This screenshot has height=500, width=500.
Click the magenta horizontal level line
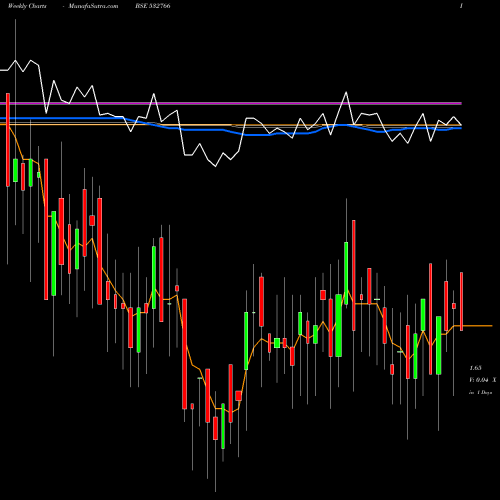[x=231, y=104]
